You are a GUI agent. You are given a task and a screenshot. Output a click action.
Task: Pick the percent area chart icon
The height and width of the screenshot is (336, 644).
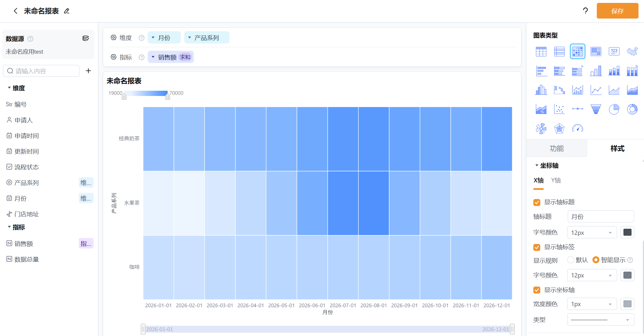tap(541, 109)
